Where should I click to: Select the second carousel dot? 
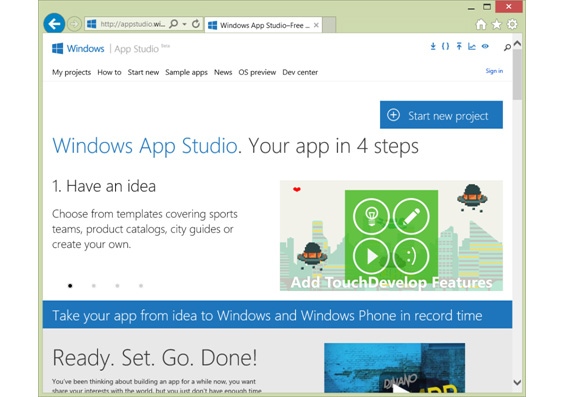(x=94, y=286)
